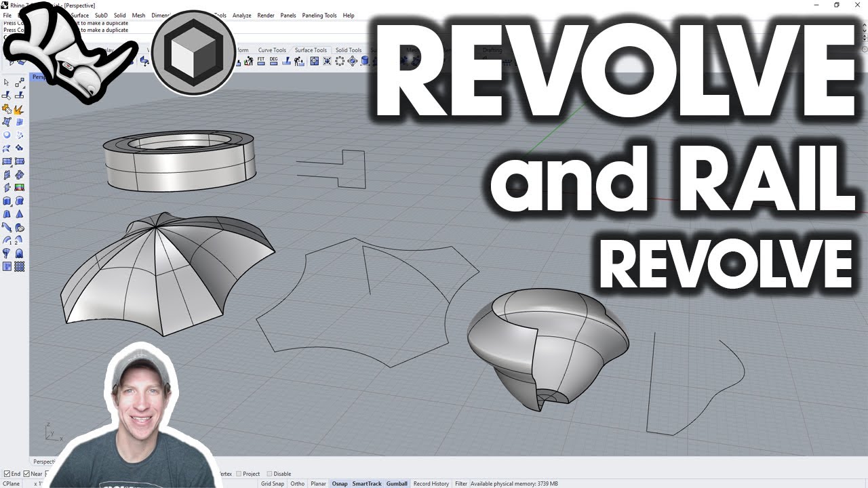Switch to the Curve Tools tab
This screenshot has width=868, height=488.
click(272, 50)
